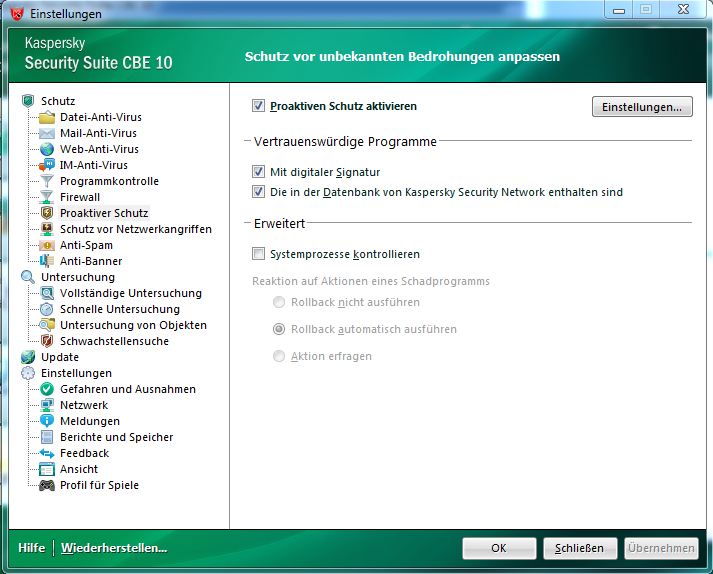The width and height of the screenshot is (713, 574).
Task: Go to Firewall settings entry
Action: click(80, 197)
